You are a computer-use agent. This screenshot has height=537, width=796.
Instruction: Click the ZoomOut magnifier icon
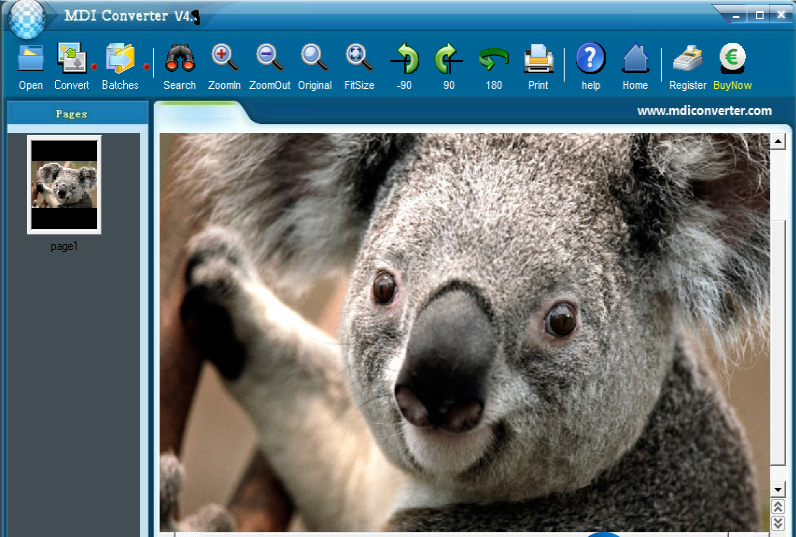pyautogui.click(x=269, y=60)
